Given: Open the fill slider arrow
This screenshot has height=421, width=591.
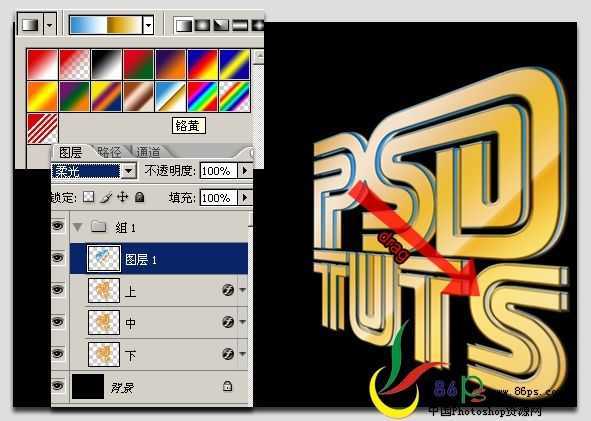Looking at the screenshot, I should 245,197.
